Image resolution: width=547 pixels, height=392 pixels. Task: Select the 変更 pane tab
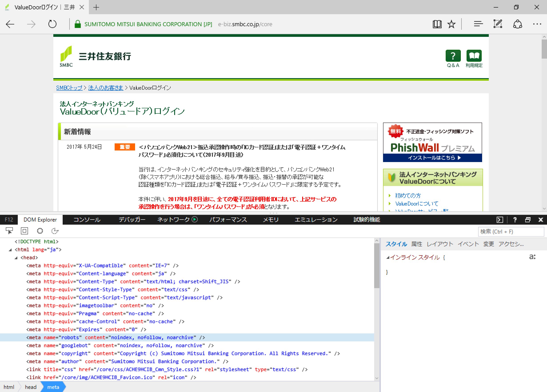click(488, 244)
